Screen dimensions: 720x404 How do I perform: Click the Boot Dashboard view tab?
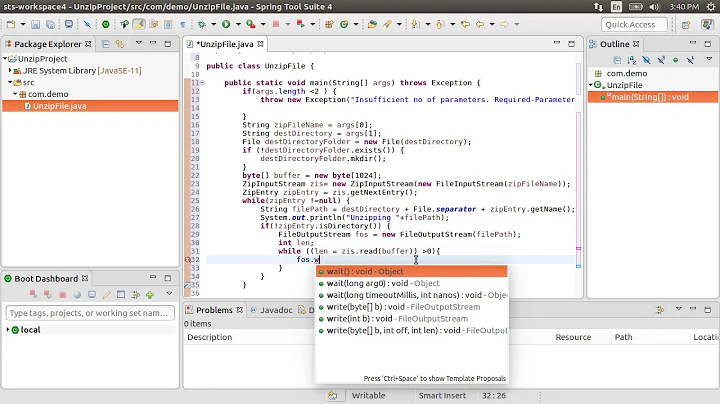point(46,279)
